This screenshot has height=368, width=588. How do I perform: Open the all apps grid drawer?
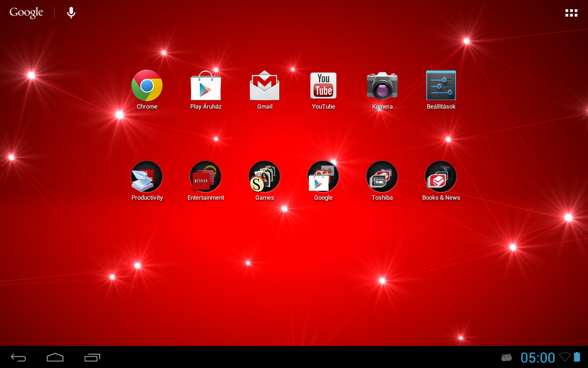point(571,13)
